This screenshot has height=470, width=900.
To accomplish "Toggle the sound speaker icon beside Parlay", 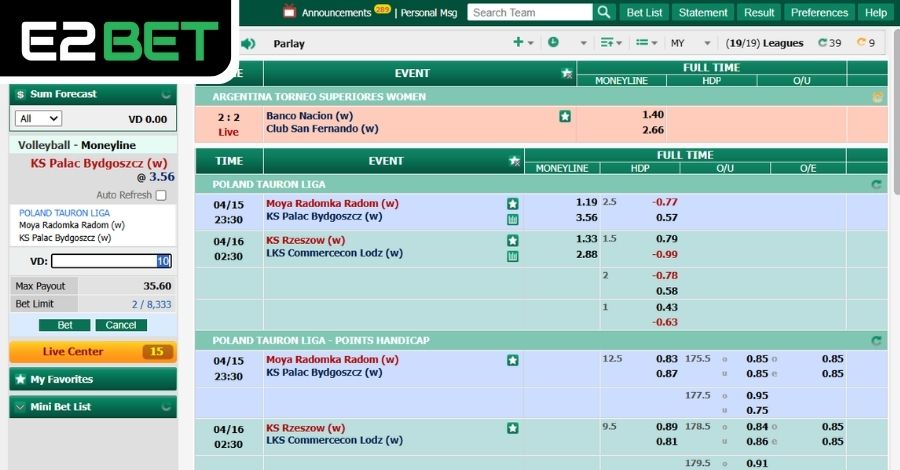I will pyautogui.click(x=247, y=44).
